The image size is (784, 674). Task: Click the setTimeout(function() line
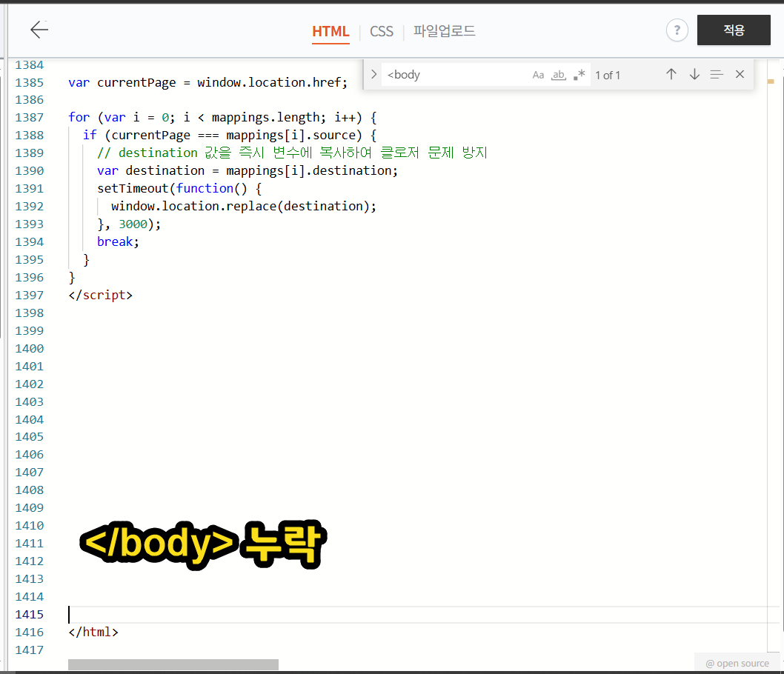click(x=179, y=189)
